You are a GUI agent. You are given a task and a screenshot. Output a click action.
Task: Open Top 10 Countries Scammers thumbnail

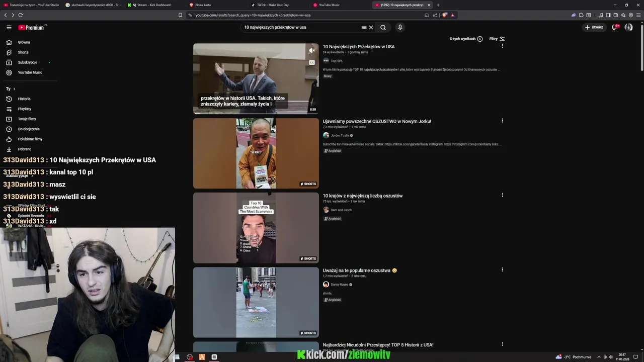point(256,228)
